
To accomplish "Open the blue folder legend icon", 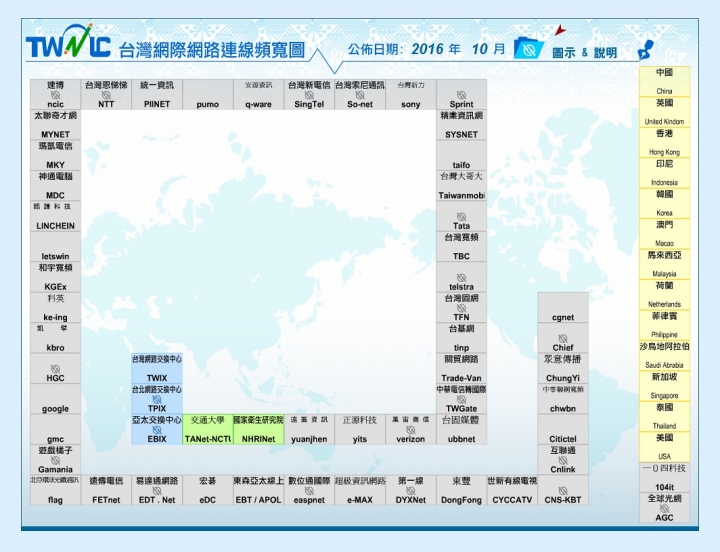I will click(529, 48).
